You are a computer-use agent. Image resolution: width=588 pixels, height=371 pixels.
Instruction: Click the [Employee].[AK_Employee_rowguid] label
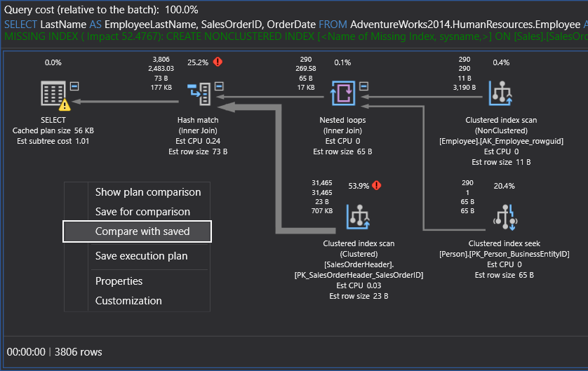tap(502, 141)
